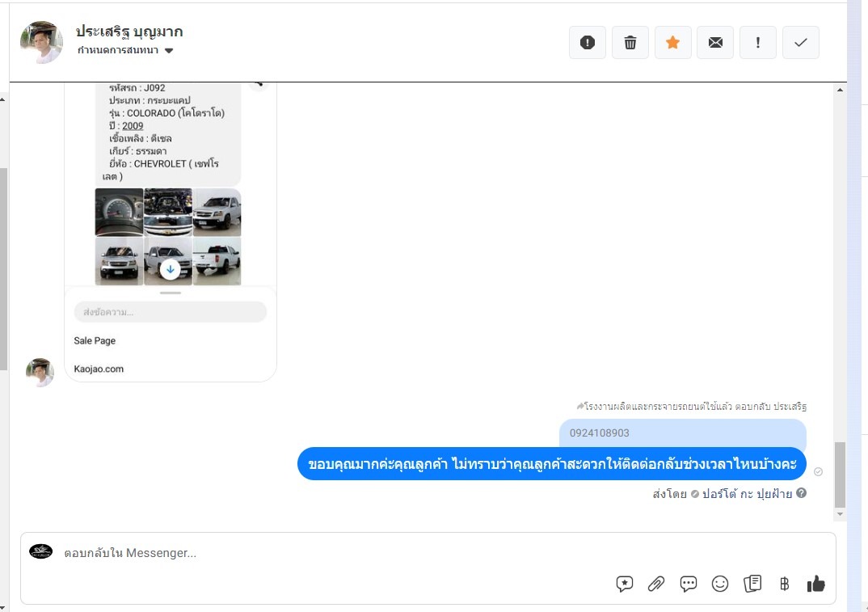Open the emoji picker smiley face
The image size is (868, 612).
pyautogui.click(x=719, y=584)
